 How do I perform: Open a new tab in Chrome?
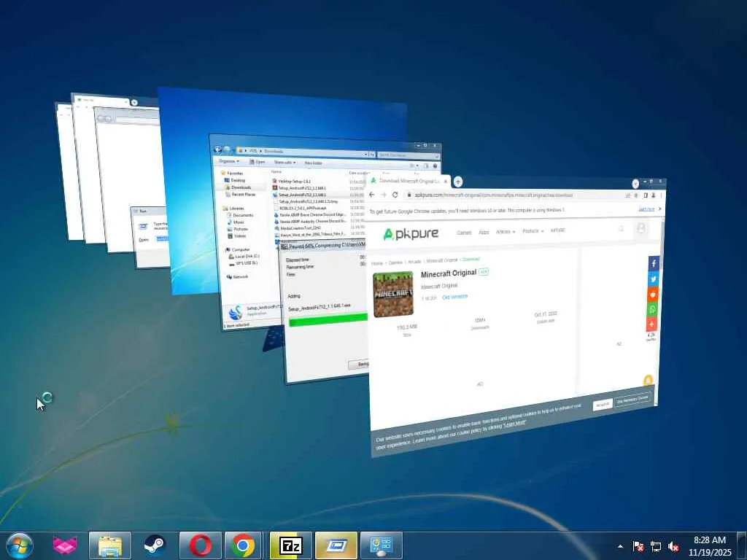(x=458, y=182)
